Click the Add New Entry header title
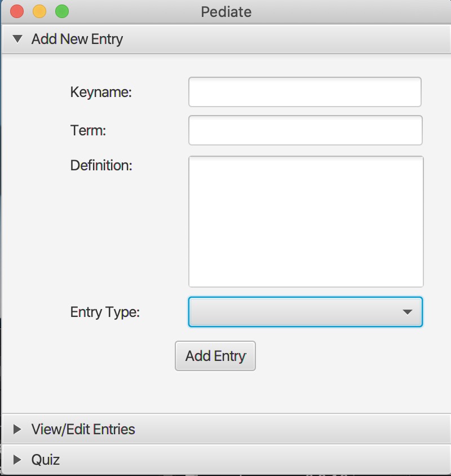Screen dimensions: 451x476 [77, 39]
